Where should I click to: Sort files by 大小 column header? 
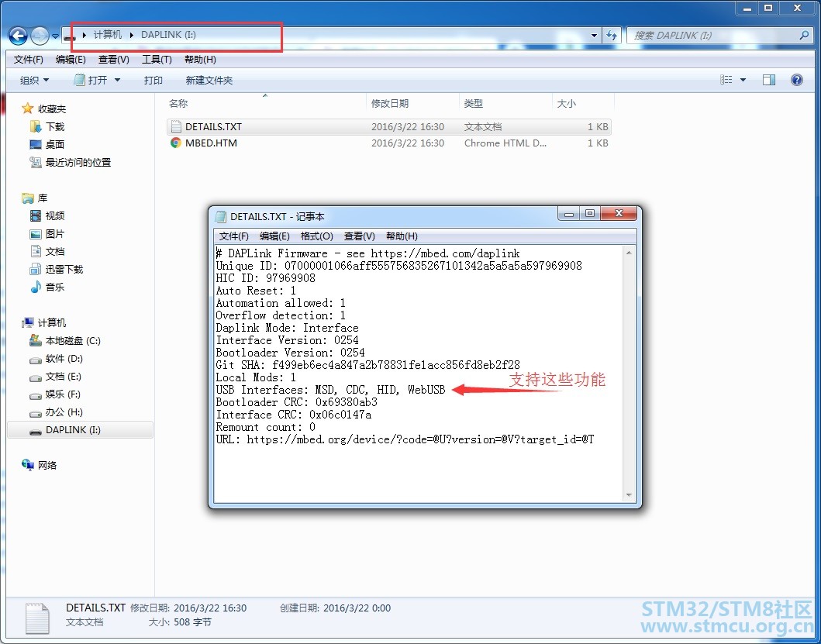(x=583, y=103)
